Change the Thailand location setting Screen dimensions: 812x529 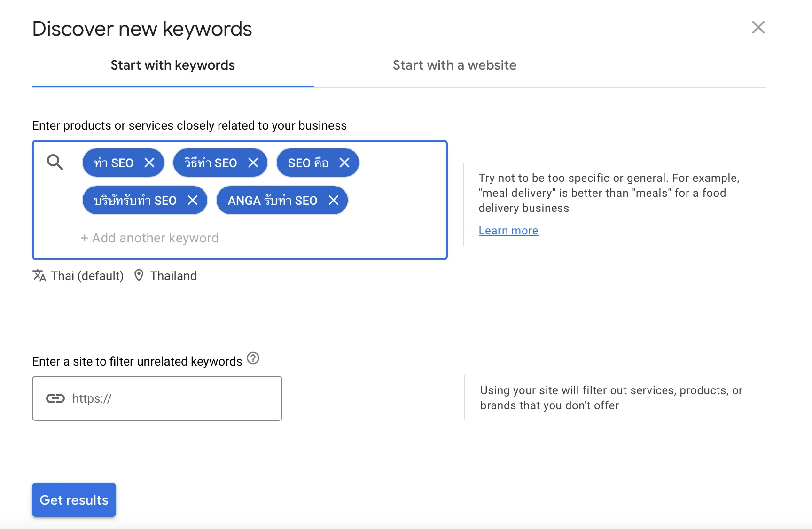[173, 276]
